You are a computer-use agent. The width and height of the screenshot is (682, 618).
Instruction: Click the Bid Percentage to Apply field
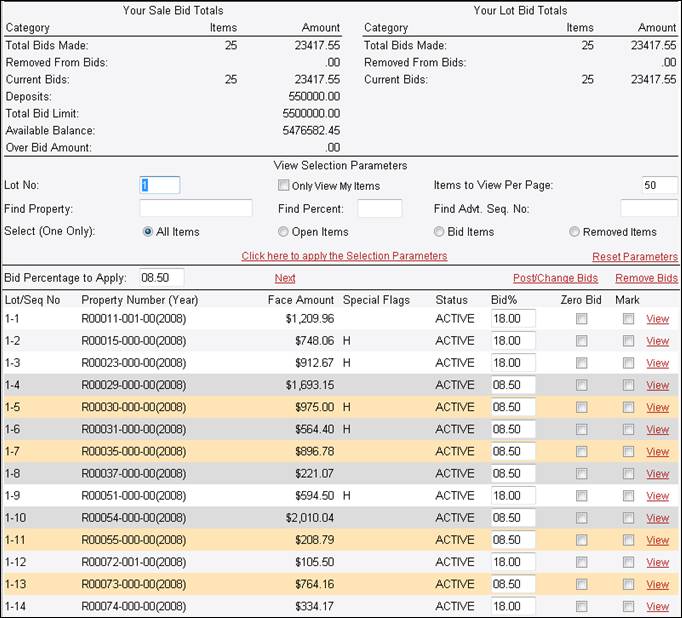click(162, 277)
